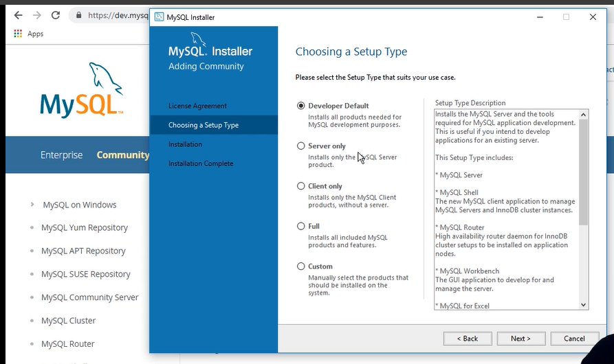Open MySQL on Windows link
The width and height of the screenshot is (614, 364).
click(x=80, y=205)
